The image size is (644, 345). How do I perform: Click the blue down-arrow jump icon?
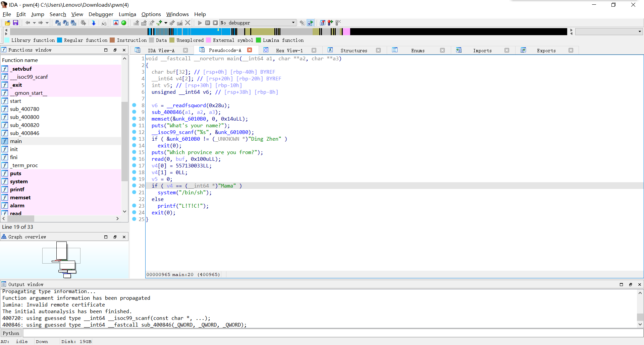click(94, 23)
